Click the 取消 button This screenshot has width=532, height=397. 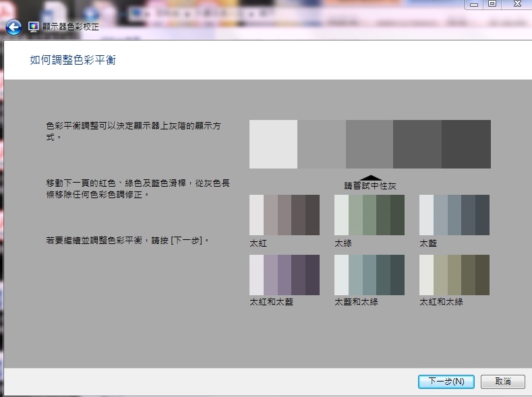pos(503,381)
